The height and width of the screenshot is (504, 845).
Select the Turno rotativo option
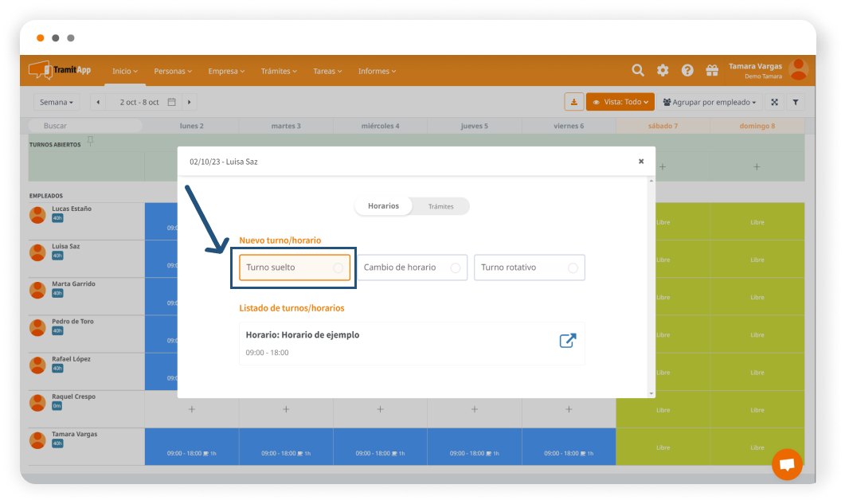[529, 268]
